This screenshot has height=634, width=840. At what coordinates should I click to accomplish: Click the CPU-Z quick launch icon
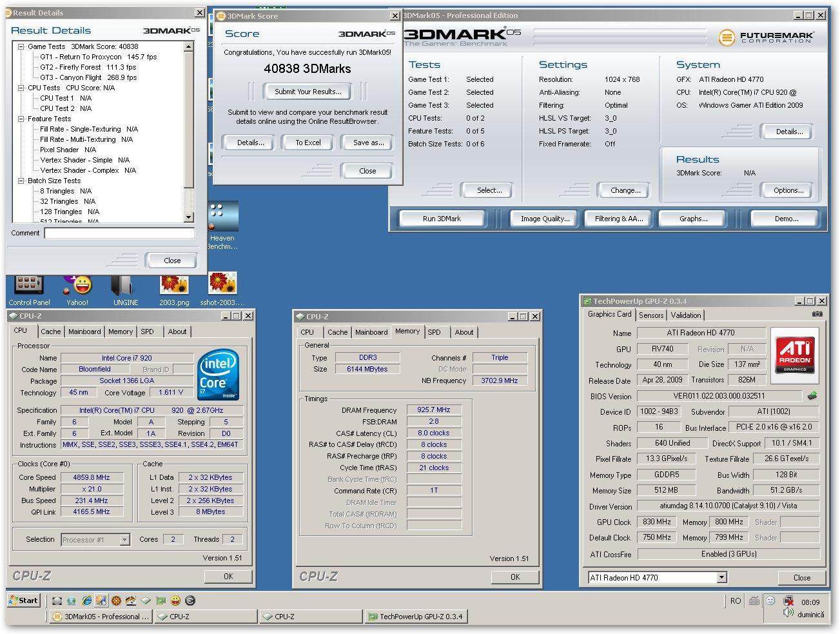coord(146,600)
